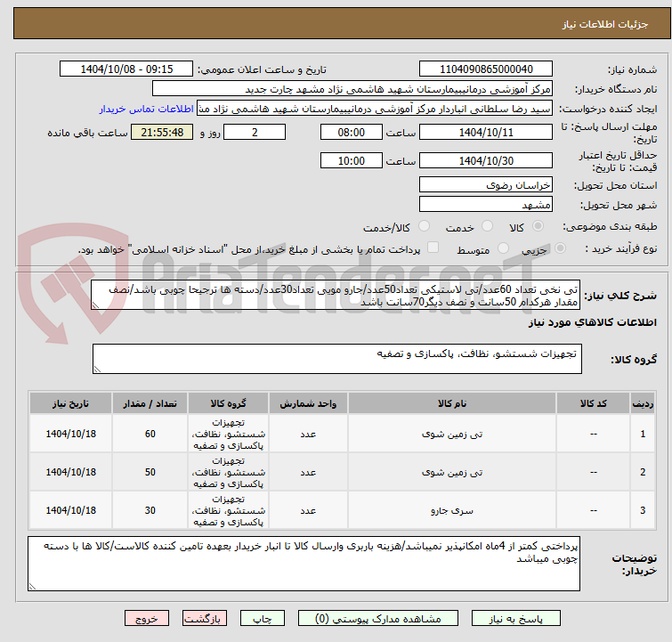672x642 pixels.
Task: Select the کالا/خدمت radio button
Action: (x=424, y=226)
